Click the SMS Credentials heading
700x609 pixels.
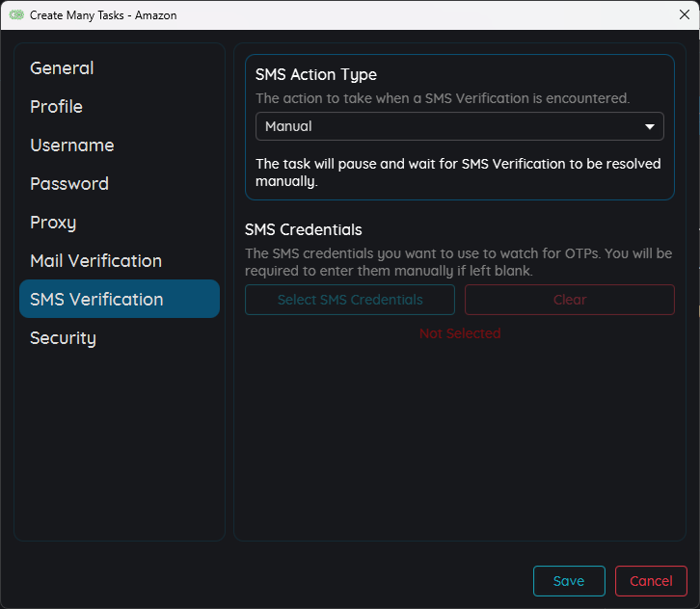tap(304, 229)
